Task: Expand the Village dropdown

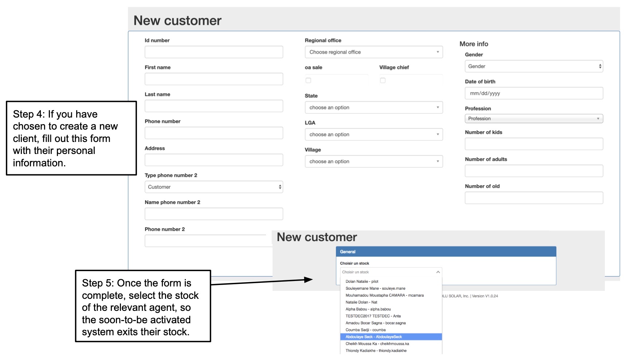Action: coord(373,161)
